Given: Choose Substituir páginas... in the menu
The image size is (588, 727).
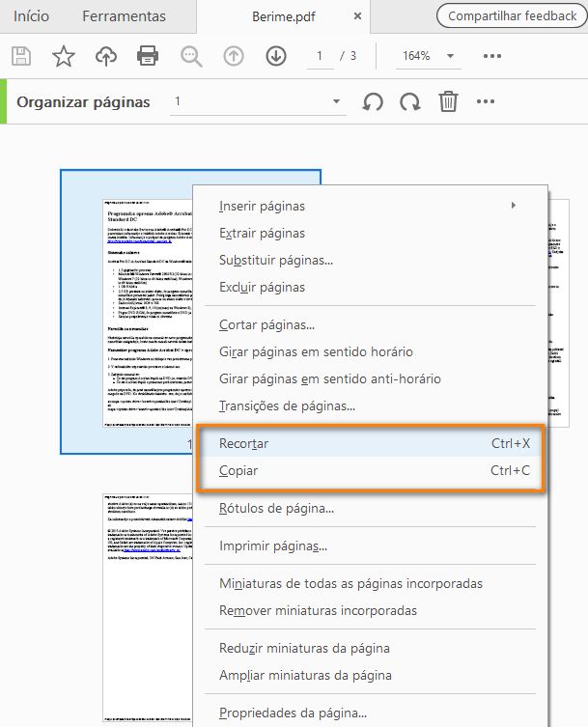Looking at the screenshot, I should (370, 260).
